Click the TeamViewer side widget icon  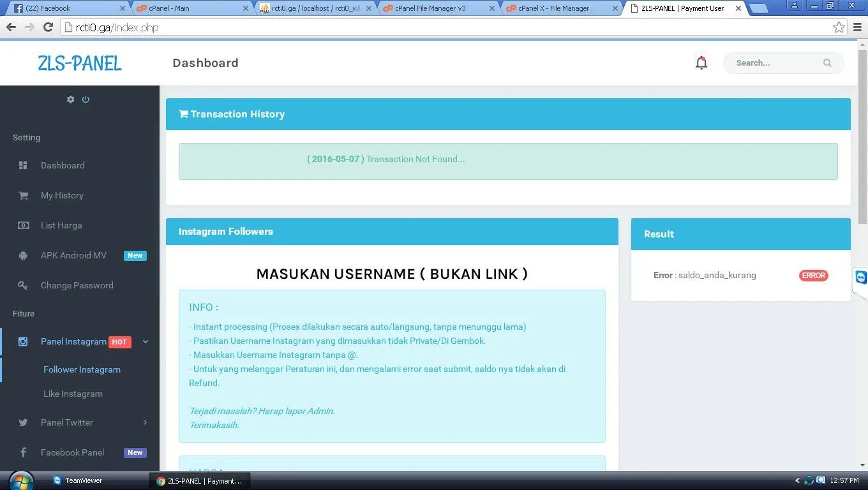[861, 278]
